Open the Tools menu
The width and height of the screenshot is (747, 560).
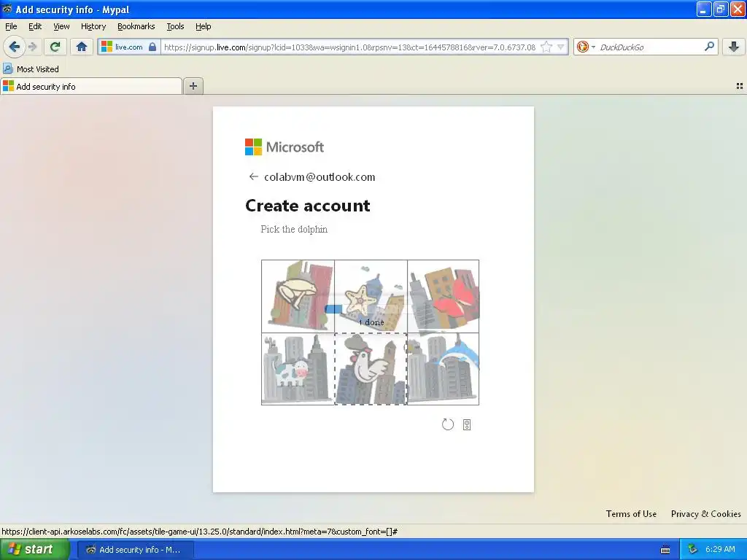(175, 26)
